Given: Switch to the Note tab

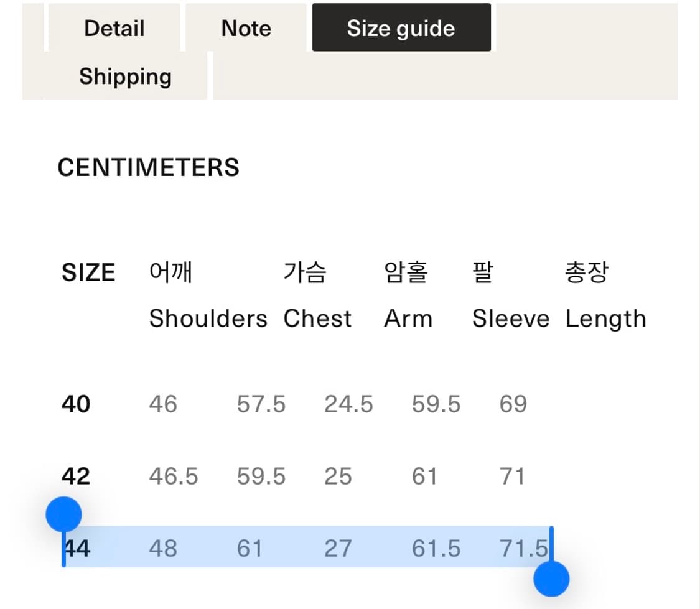Looking at the screenshot, I should click(x=246, y=29).
